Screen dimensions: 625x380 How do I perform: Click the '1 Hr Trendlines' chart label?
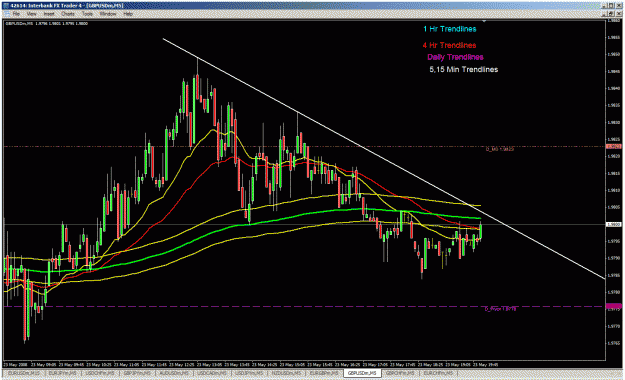450,29
